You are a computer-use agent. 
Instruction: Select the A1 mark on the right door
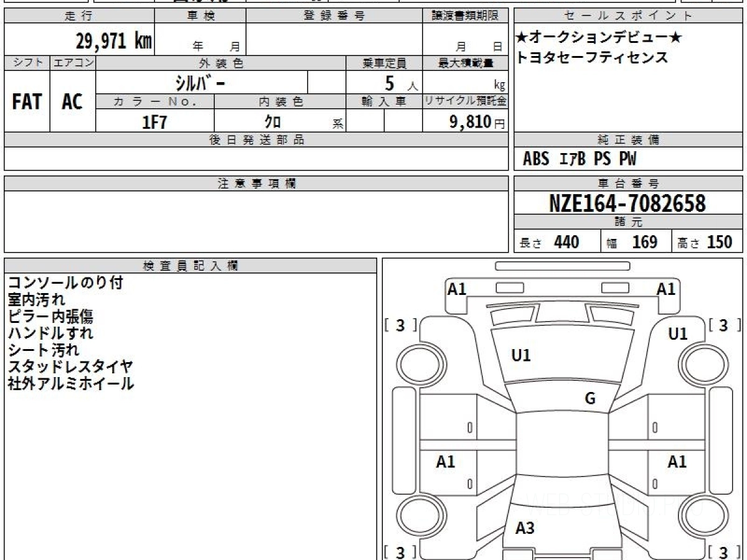pyautogui.click(x=677, y=462)
